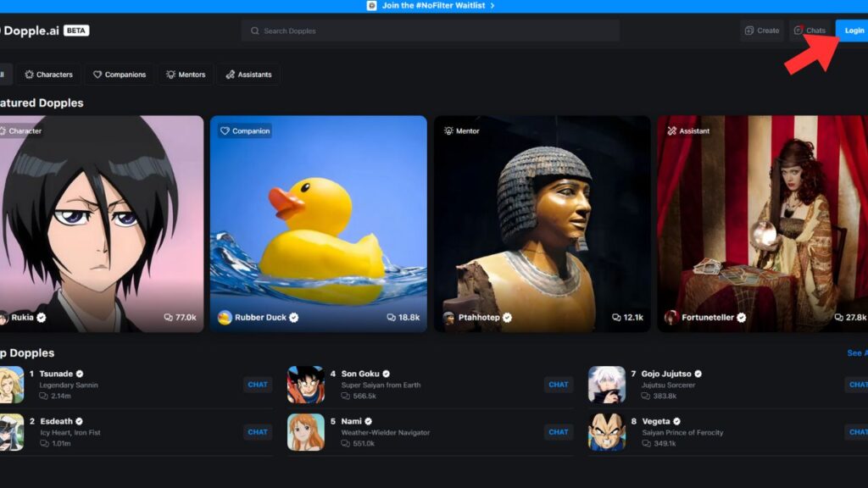Click the Rubber Duck avatar icon
This screenshot has height=488, width=868.
click(x=225, y=318)
